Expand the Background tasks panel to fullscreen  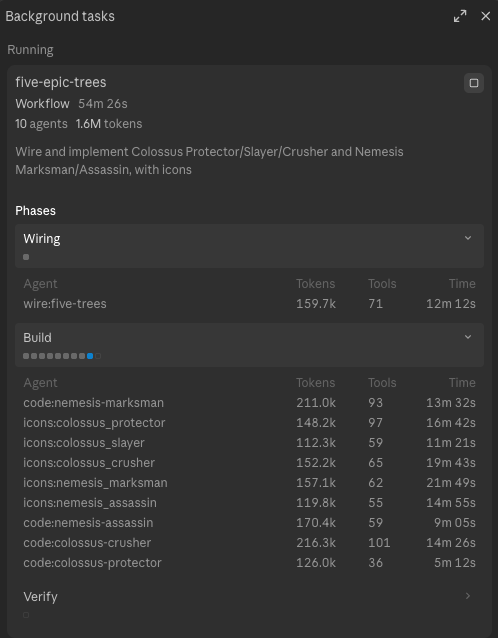(460, 16)
